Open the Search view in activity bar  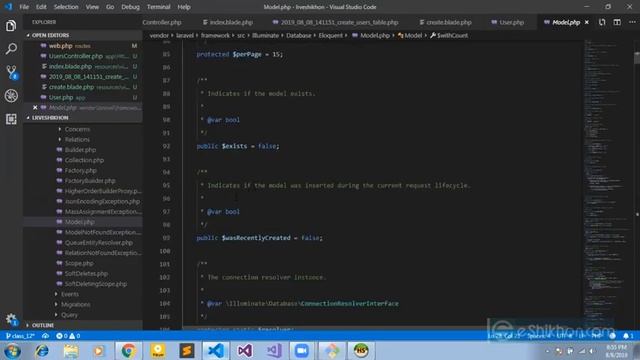[x=11, y=49]
